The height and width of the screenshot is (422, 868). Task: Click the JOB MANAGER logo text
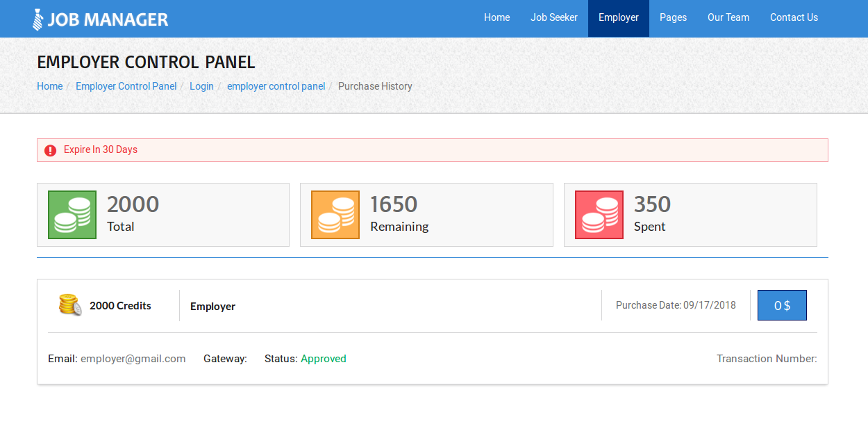tap(108, 19)
